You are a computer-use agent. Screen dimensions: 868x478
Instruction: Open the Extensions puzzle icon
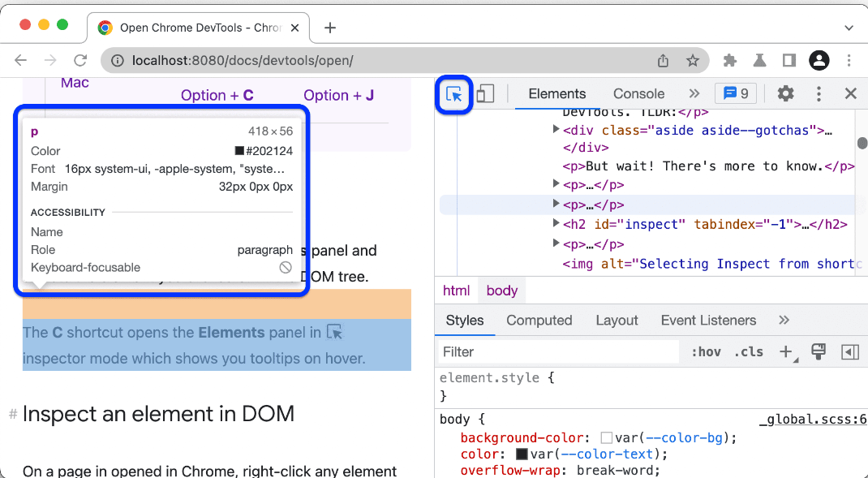[x=730, y=60]
